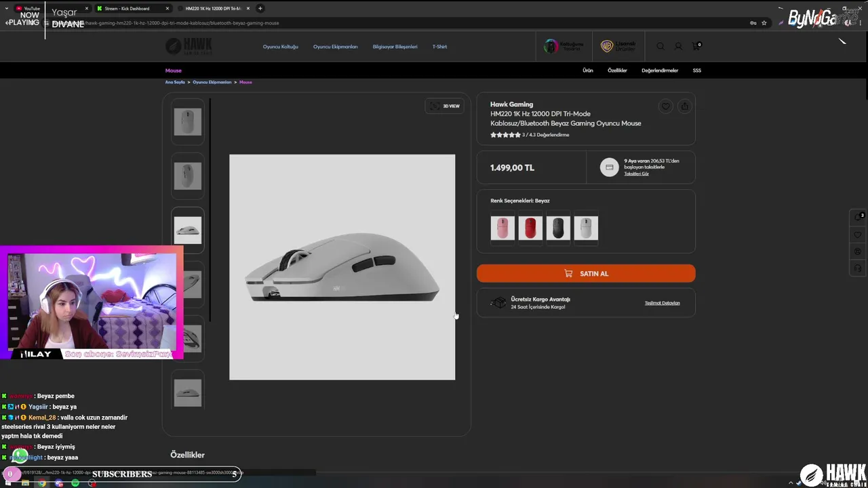Open the 3D VIEW button

[x=444, y=106]
